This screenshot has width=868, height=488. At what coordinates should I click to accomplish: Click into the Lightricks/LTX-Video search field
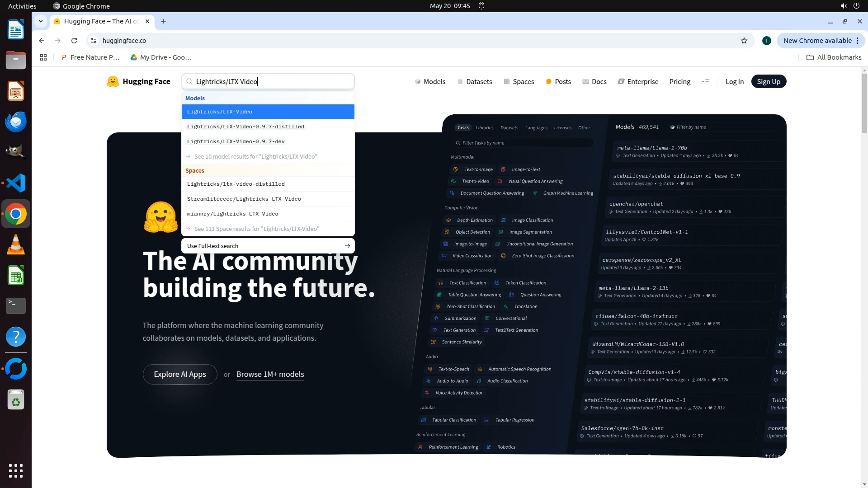(271, 82)
